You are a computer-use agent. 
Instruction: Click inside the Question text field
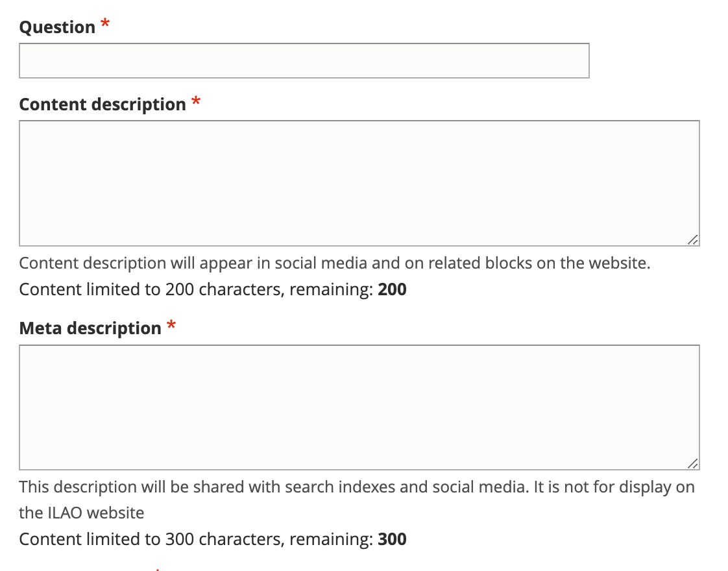[304, 61]
